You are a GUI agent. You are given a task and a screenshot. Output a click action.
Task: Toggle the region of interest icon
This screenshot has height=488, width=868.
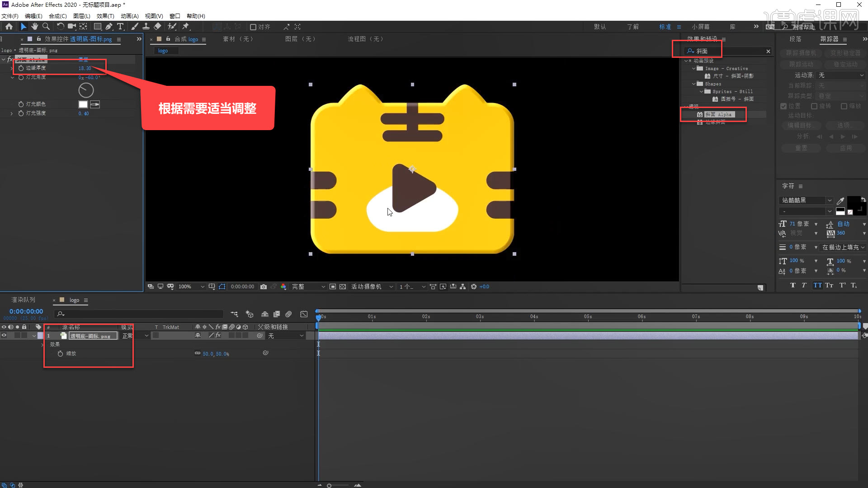(333, 287)
